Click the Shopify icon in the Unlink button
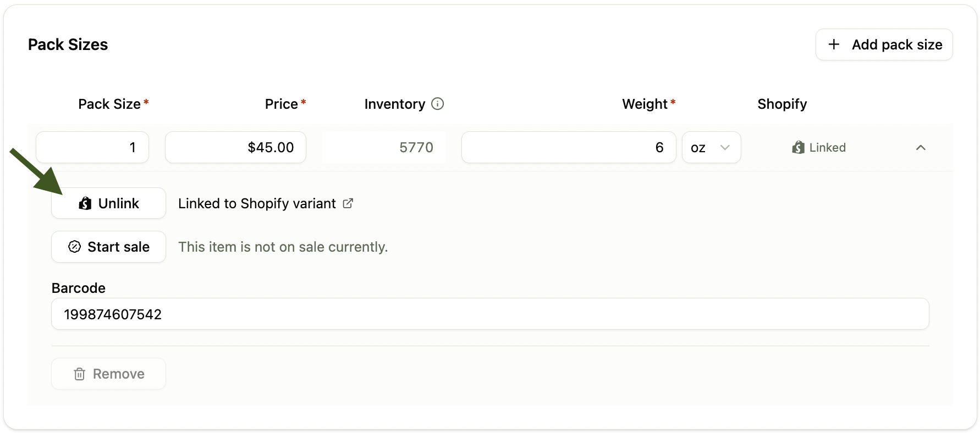Screen dimensions: 980x433 [85, 203]
